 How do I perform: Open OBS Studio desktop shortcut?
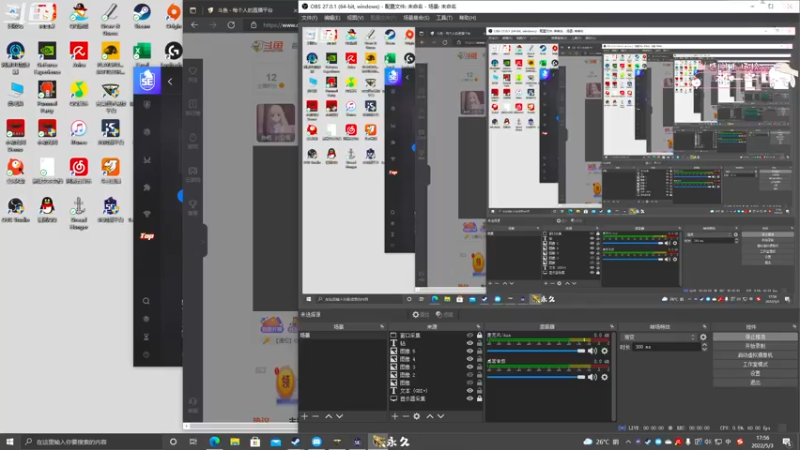15,209
